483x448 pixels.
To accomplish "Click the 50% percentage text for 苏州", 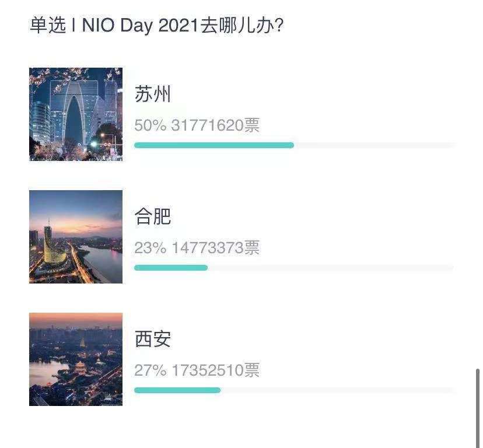I will 148,125.
